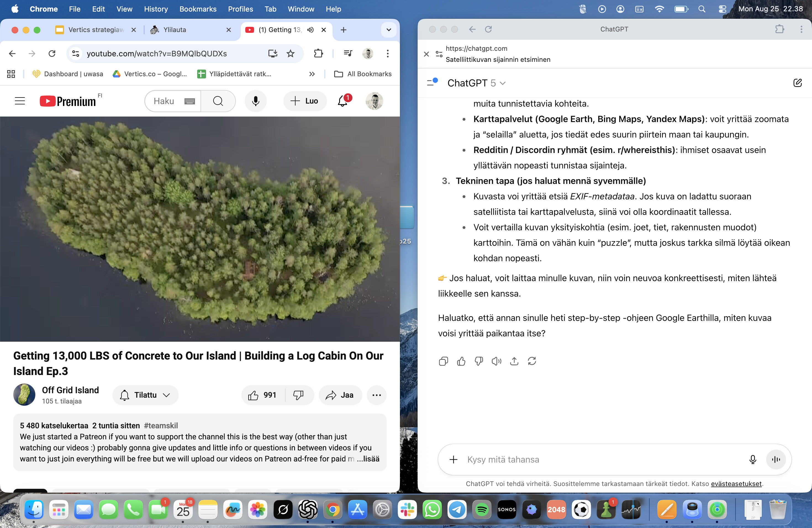
Task: Install or cast page via address bar icon
Action: [273, 54]
